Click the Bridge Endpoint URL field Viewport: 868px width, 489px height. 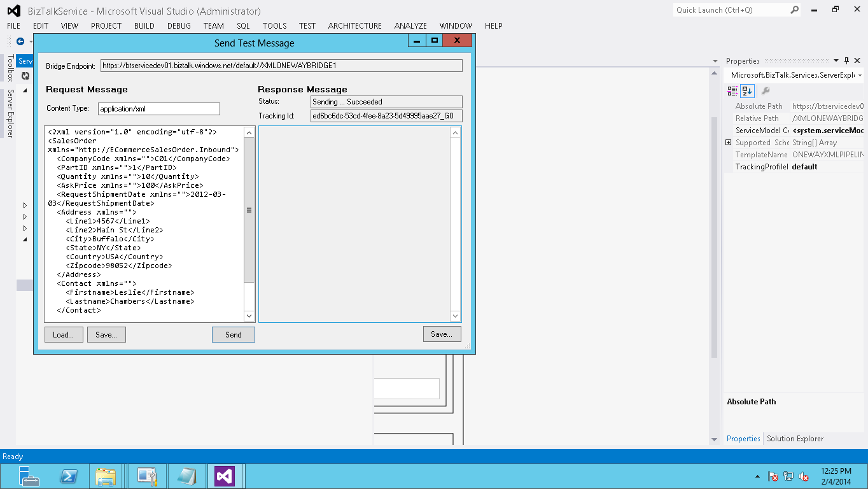tap(281, 66)
